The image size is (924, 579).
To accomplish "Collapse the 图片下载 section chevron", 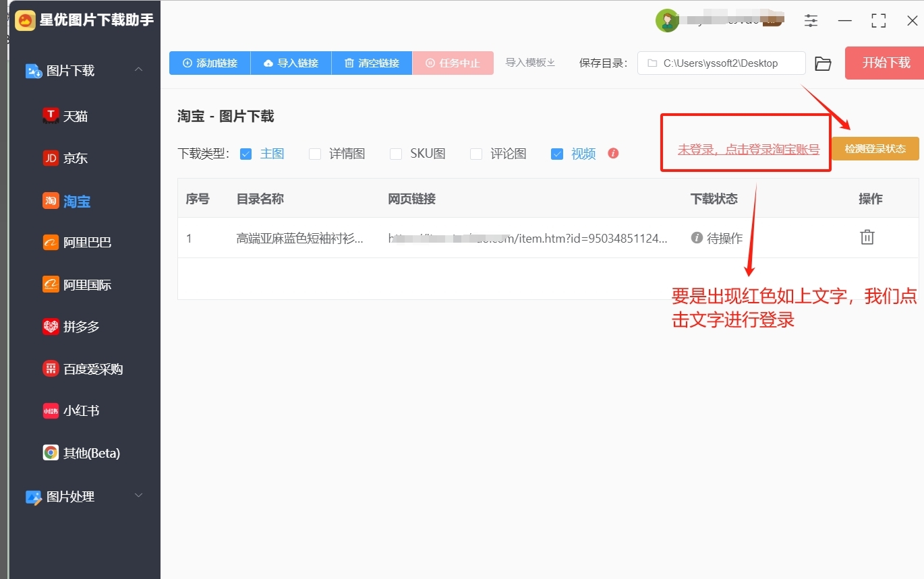I will [139, 69].
